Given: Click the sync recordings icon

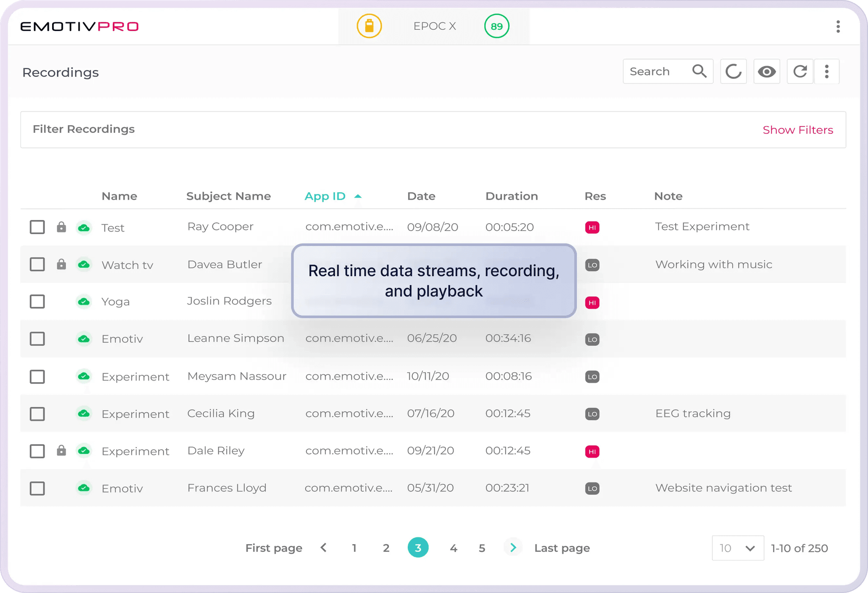Looking at the screenshot, I should (x=733, y=71).
